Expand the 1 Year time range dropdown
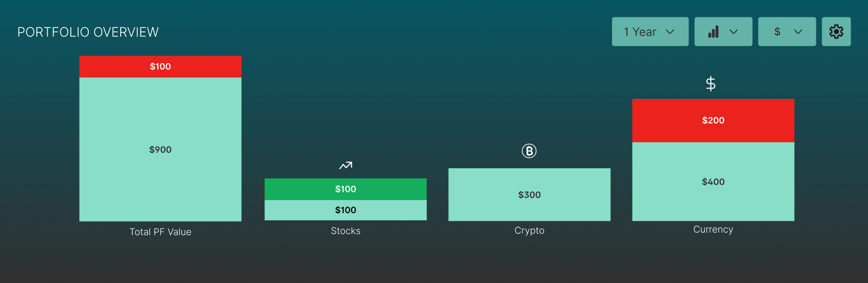The height and width of the screenshot is (283, 868). [x=650, y=32]
